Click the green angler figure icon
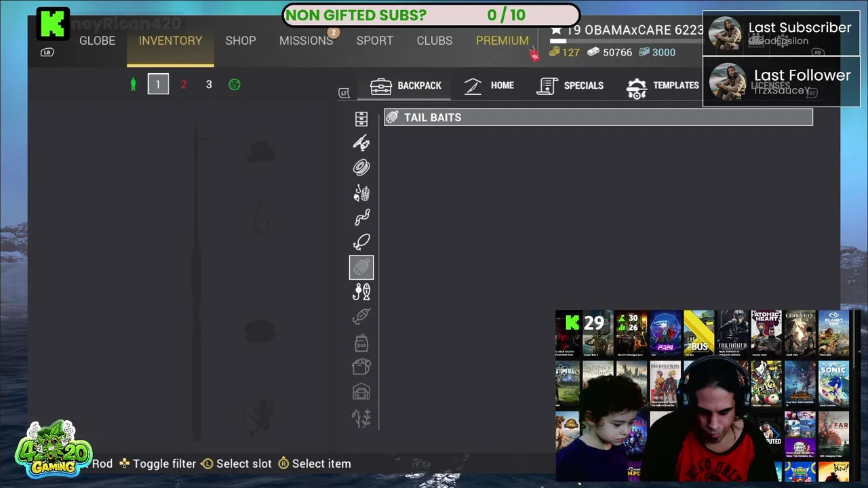The image size is (868, 488). pos(133,85)
